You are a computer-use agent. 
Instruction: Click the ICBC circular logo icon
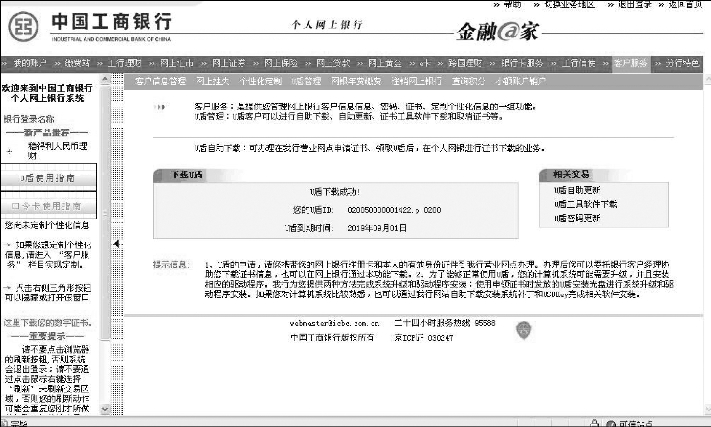23,27
